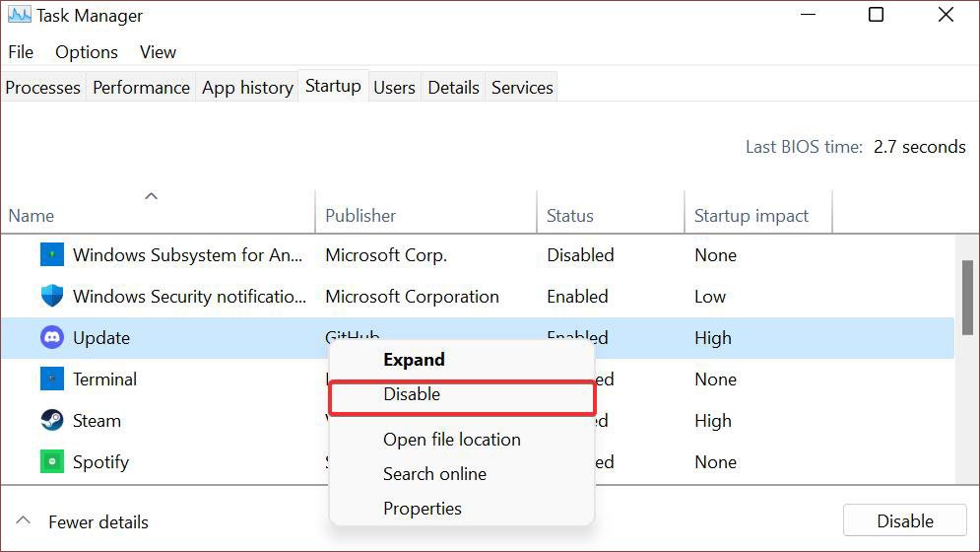Select the Steam startup entry name

(97, 421)
